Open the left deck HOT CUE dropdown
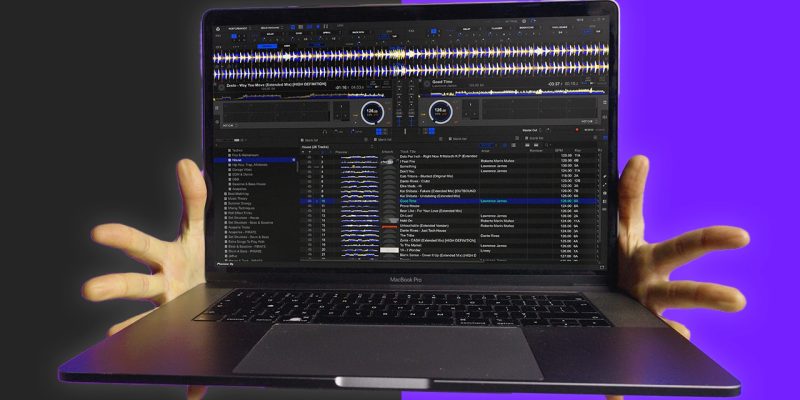Viewport: 800px width, 400px height. 230,125
